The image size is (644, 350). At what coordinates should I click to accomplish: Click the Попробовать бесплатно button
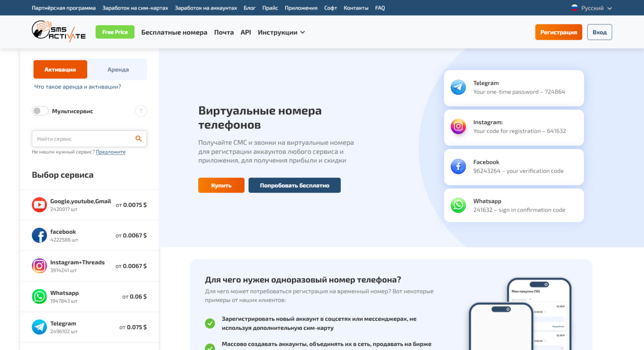point(294,185)
